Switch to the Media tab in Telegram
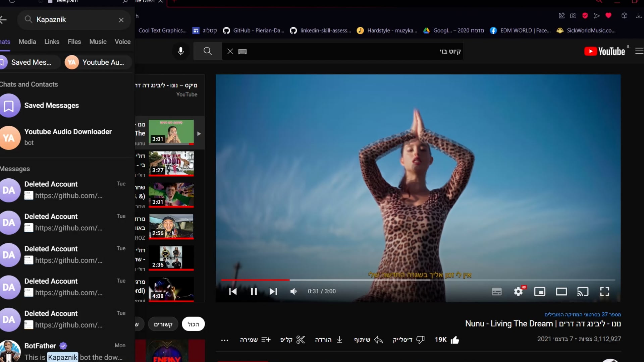 tap(27, 42)
